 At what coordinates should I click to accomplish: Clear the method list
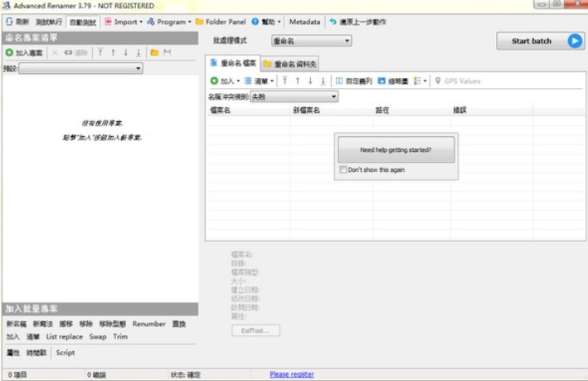[75, 52]
